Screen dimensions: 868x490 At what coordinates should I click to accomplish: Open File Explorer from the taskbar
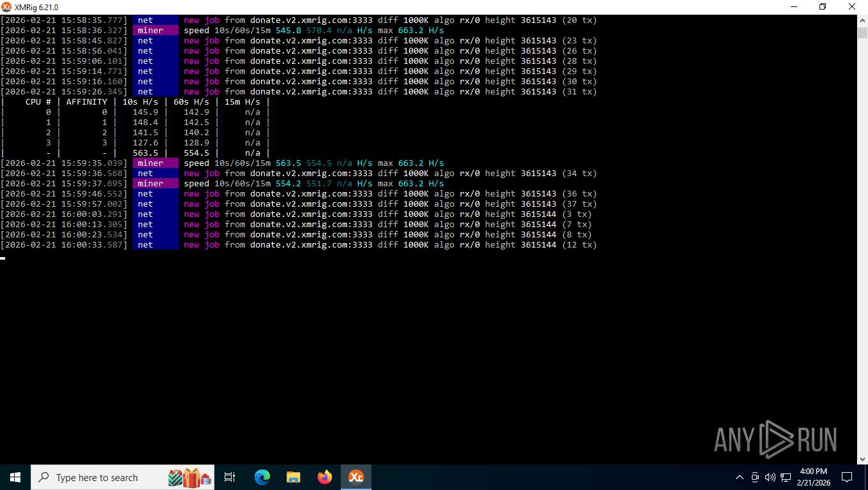(x=293, y=477)
